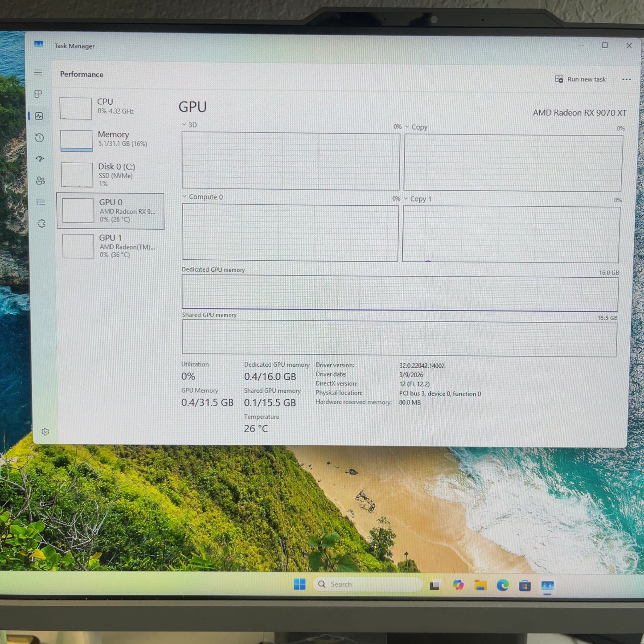Image resolution: width=644 pixels, height=644 pixels.
Task: Open the three-dot more options menu
Action: [x=626, y=80]
